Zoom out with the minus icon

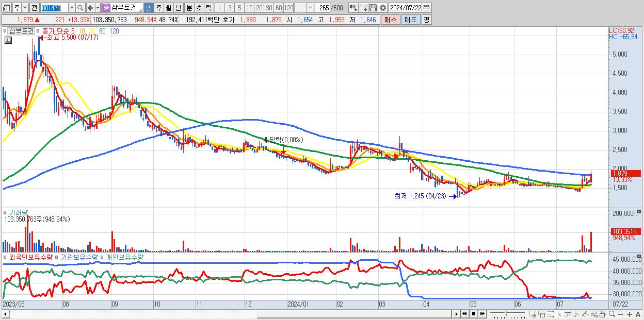tap(620, 314)
